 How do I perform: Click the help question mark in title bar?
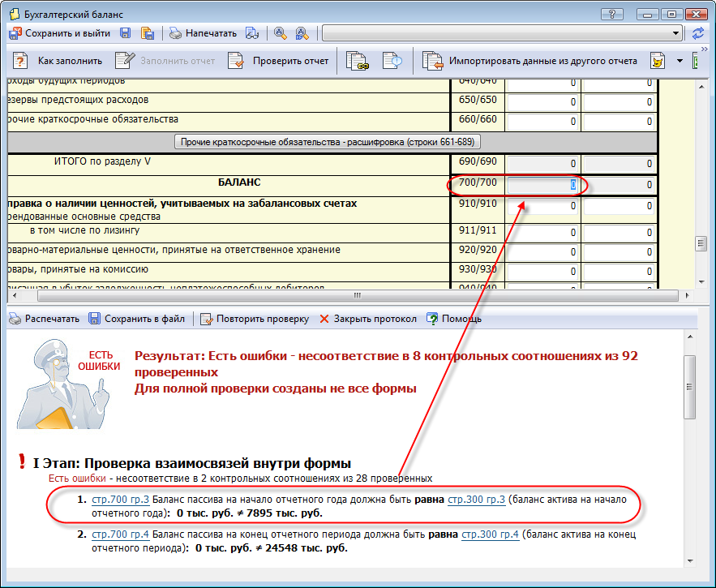pos(612,14)
